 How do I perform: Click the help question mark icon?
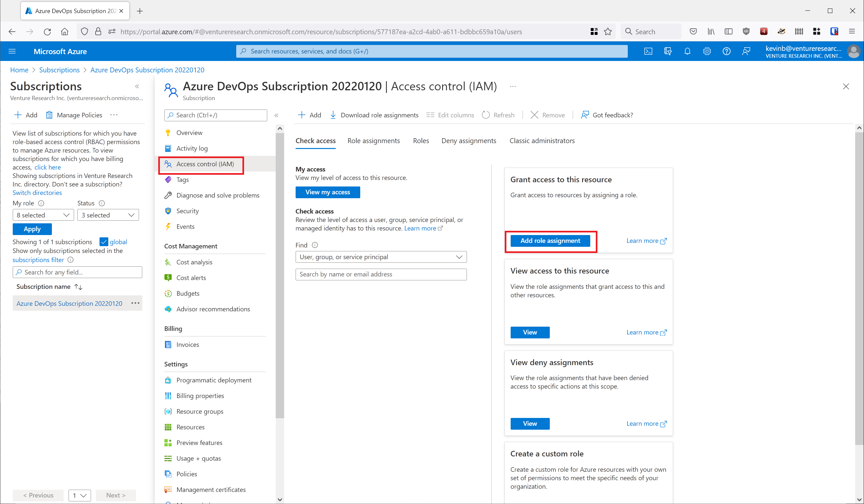(726, 52)
